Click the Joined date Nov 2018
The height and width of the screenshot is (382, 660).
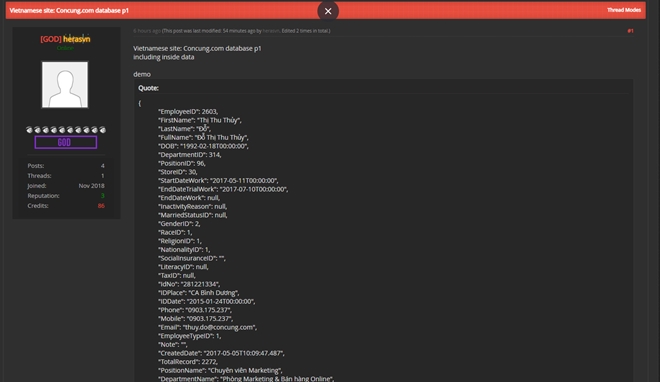pyautogui.click(x=91, y=186)
